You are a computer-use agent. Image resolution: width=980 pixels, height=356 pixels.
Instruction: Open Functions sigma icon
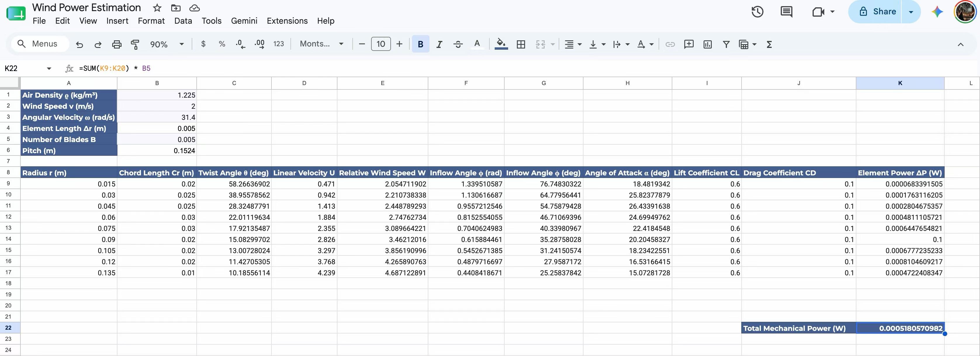click(769, 44)
